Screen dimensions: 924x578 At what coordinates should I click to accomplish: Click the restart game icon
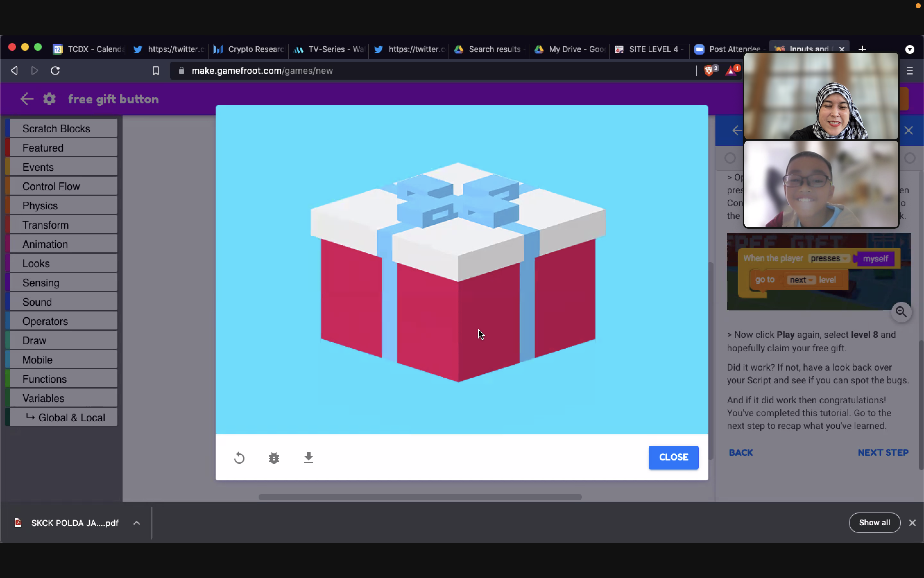point(239,458)
